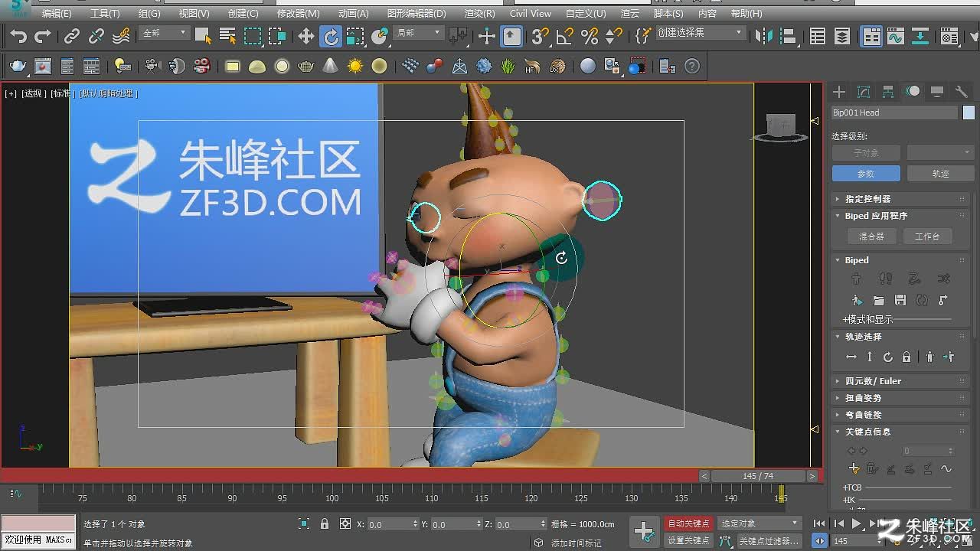The height and width of the screenshot is (551, 980).
Task: Activate the Select Object tool
Action: (x=203, y=36)
